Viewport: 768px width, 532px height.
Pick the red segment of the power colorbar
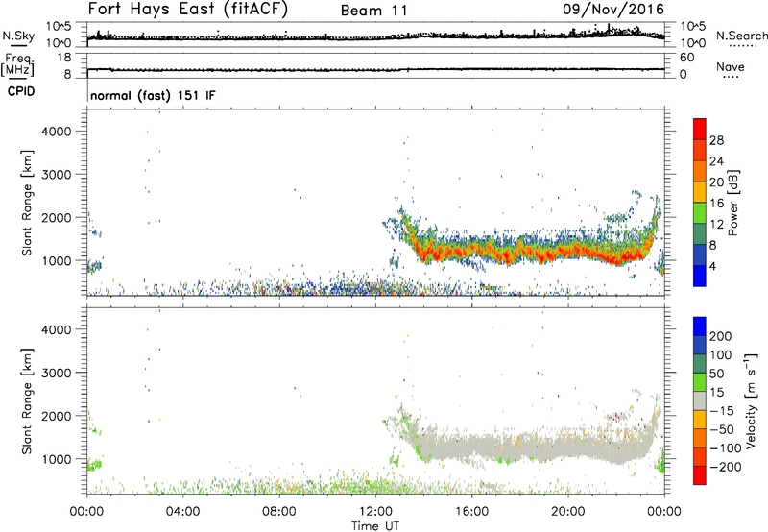pos(700,130)
